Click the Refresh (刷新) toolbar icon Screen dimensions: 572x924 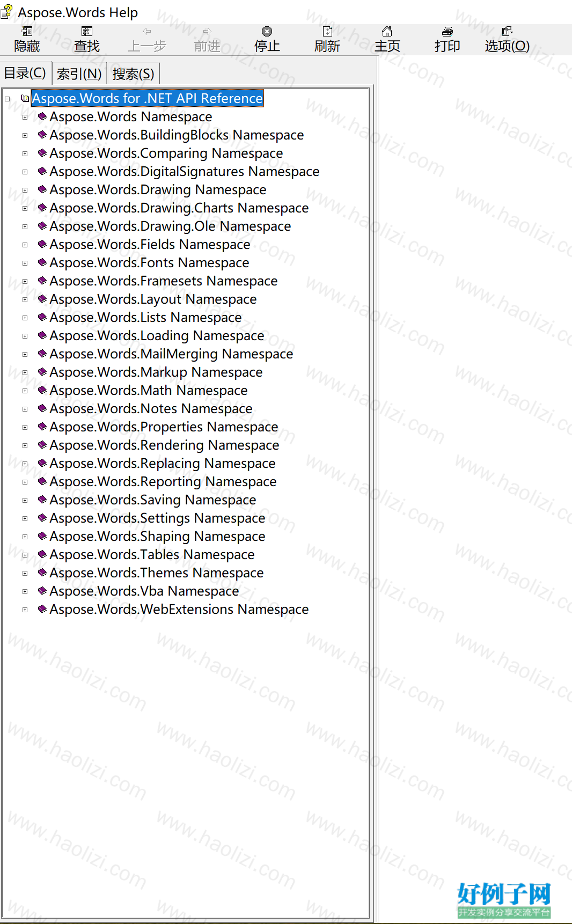click(327, 32)
